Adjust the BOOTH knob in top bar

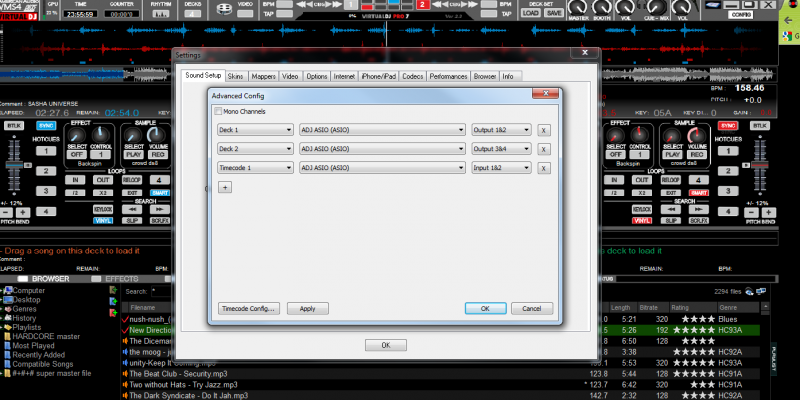pos(602,7)
